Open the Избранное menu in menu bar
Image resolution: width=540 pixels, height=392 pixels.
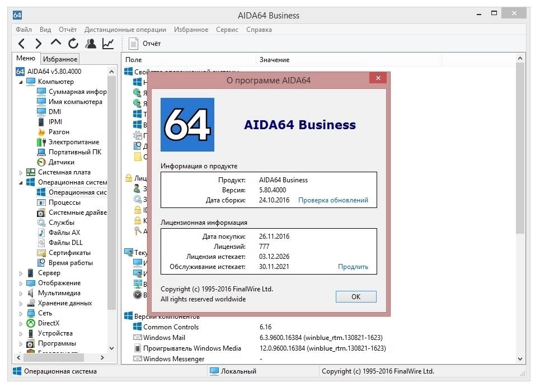click(x=191, y=30)
